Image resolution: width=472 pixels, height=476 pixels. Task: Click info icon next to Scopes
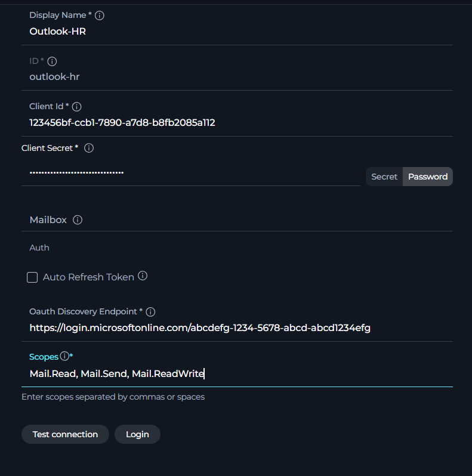pos(64,356)
